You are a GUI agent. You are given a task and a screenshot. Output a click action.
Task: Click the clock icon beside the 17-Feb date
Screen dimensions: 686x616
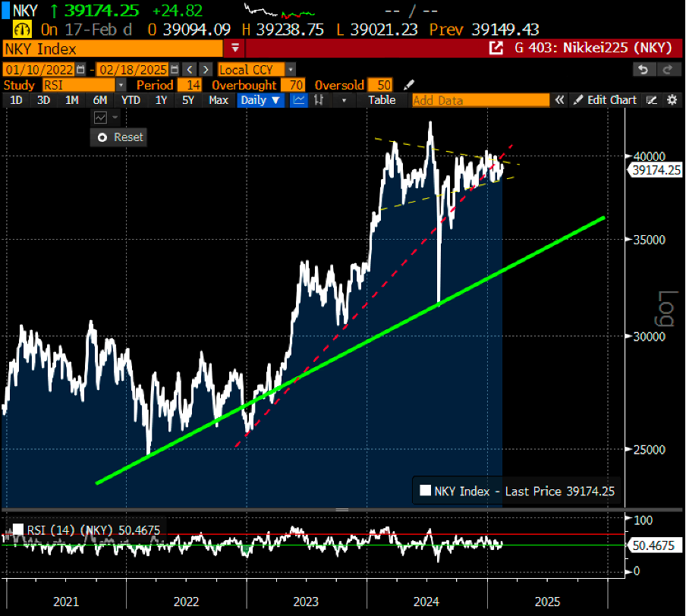22,30
